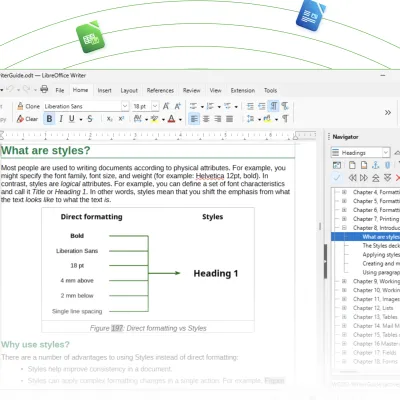Apply Subscript formatting
This screenshot has width=400, height=400.
coord(109,119)
